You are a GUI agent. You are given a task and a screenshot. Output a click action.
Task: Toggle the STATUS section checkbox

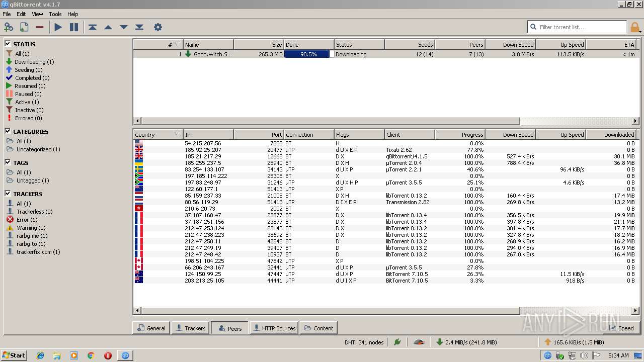[x=8, y=44]
